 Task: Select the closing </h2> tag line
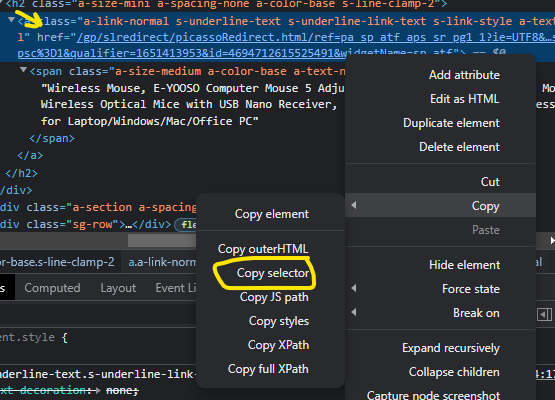21,173
